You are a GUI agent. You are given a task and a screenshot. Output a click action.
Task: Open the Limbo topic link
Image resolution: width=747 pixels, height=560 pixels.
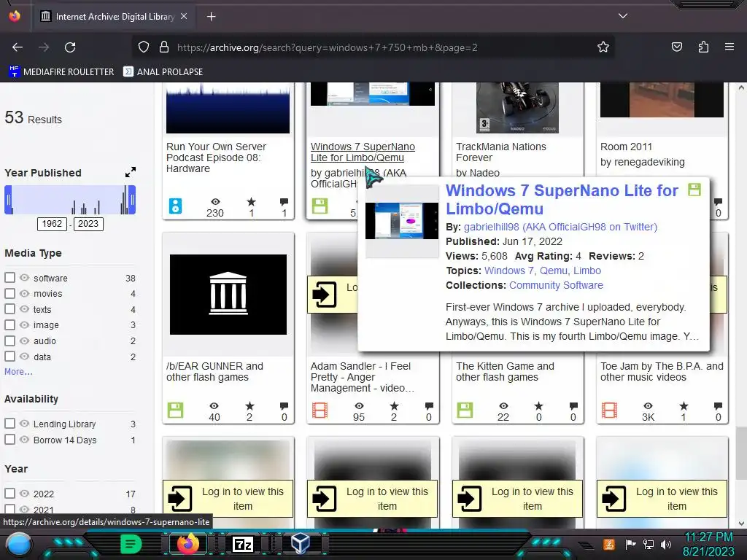pos(587,271)
